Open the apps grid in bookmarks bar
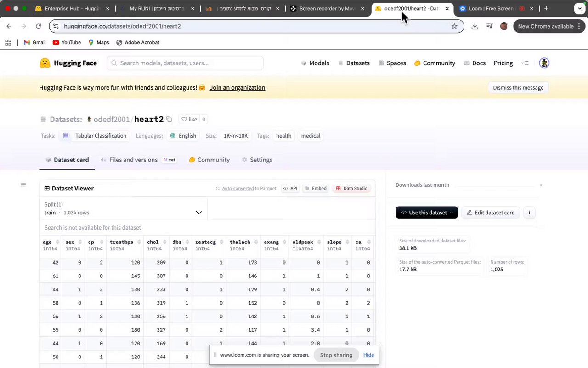 (x=8, y=42)
